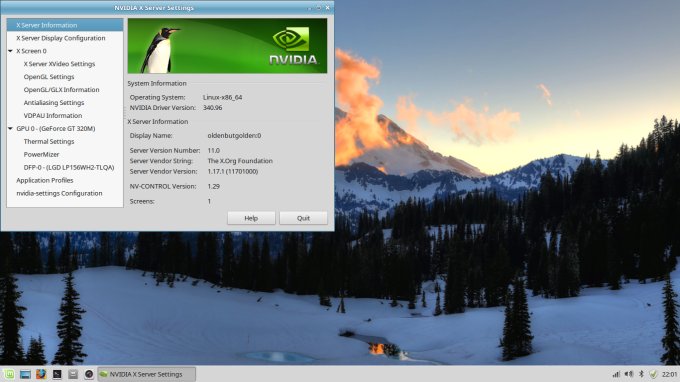Open OpenGL Settings page

tap(49, 77)
